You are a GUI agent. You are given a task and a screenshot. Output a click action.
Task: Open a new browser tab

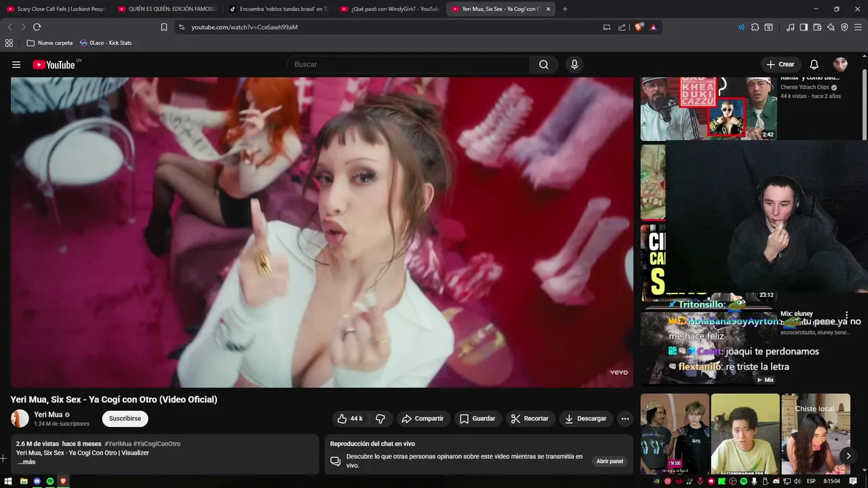tap(565, 9)
